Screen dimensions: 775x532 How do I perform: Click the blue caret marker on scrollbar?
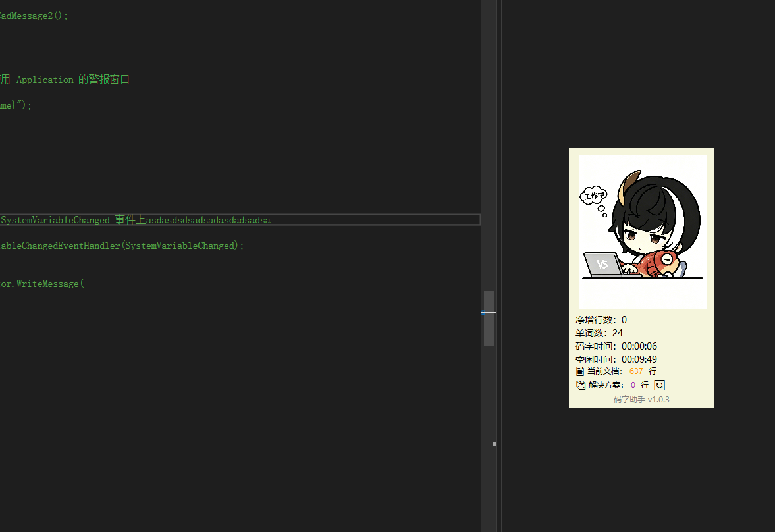(x=489, y=313)
